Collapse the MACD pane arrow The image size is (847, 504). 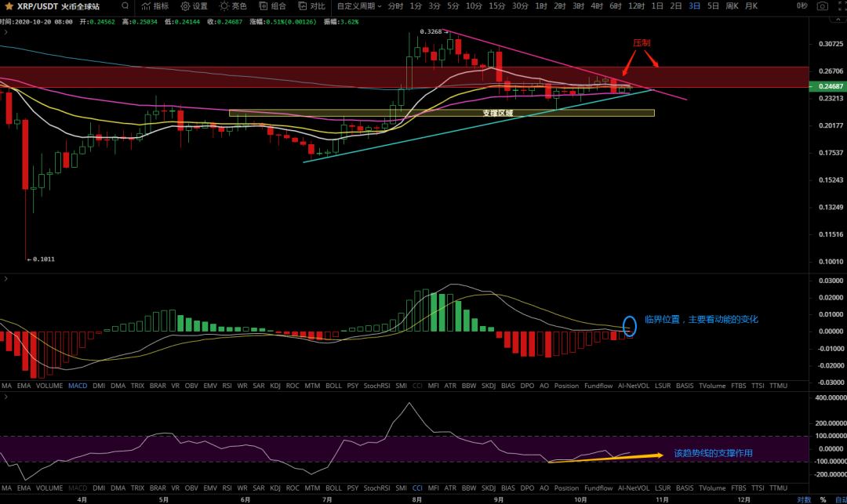tap(6, 278)
